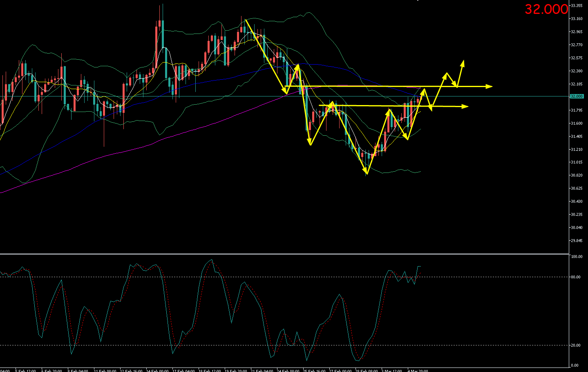Select the 80.00 overbought level label

click(575, 277)
